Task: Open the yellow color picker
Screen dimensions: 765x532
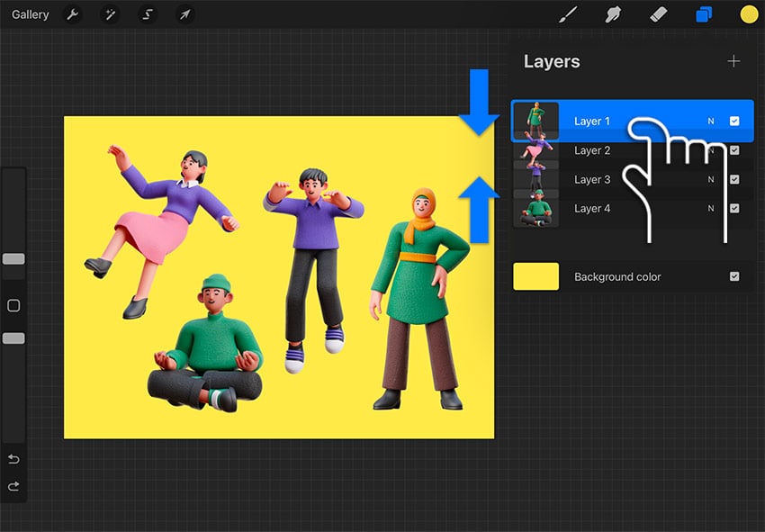Action: point(750,14)
